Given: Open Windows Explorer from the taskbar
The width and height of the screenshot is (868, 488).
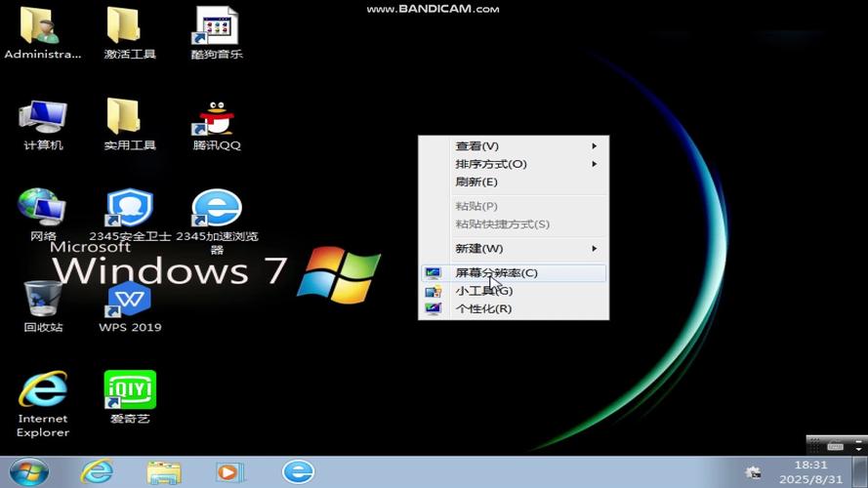Looking at the screenshot, I should click(164, 472).
